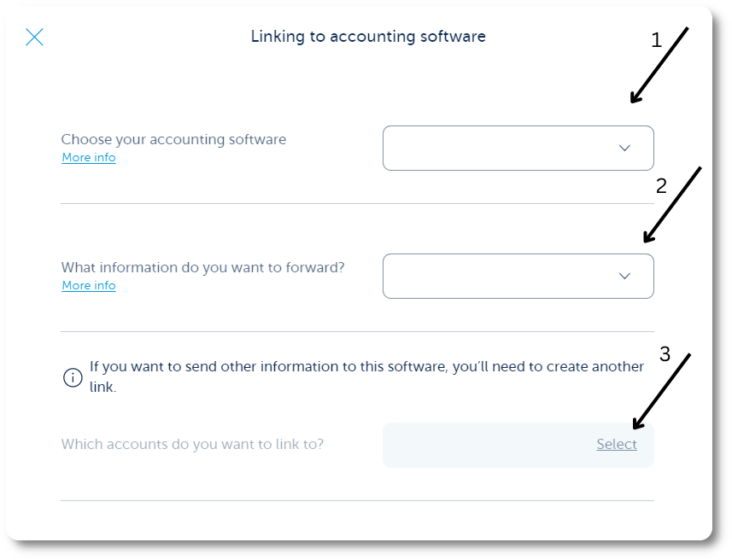Click the greyed accounts selection field
732x560 pixels.
(x=518, y=446)
